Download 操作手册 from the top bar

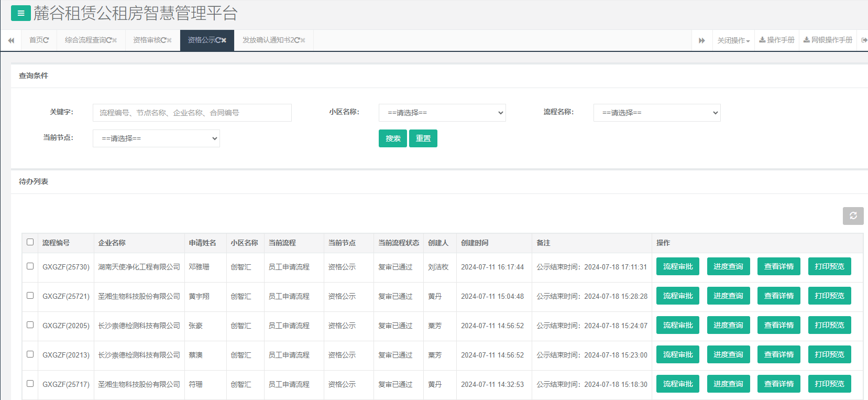[777, 40]
